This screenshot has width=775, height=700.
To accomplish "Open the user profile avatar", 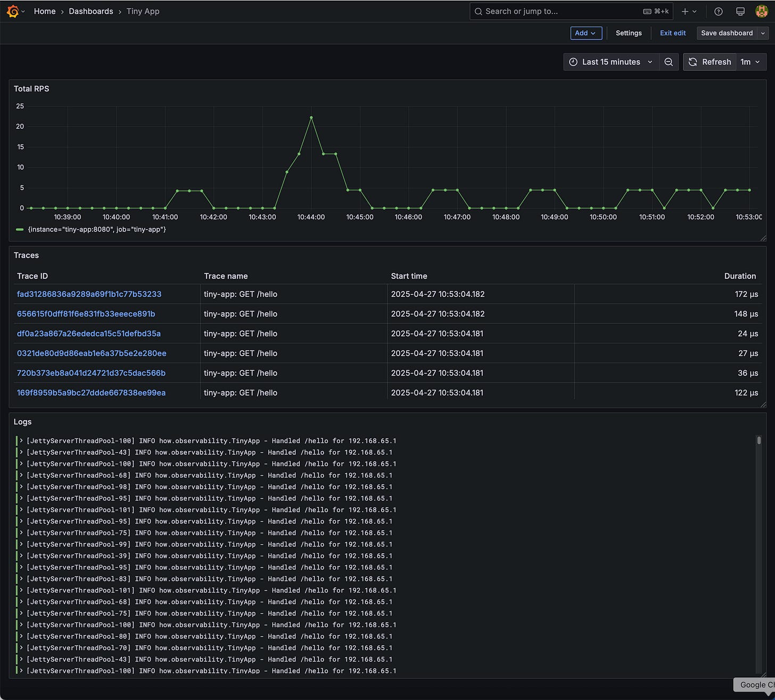I will [762, 11].
